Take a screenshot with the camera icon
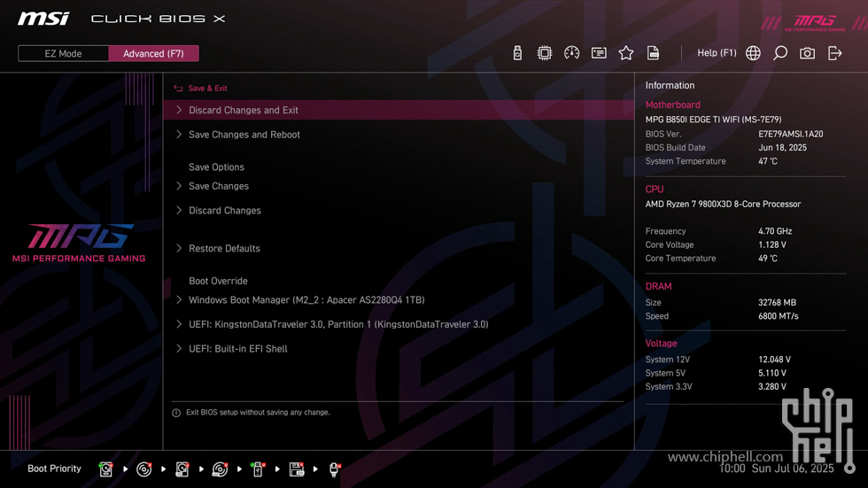Viewport: 868px width, 488px height. 807,53
